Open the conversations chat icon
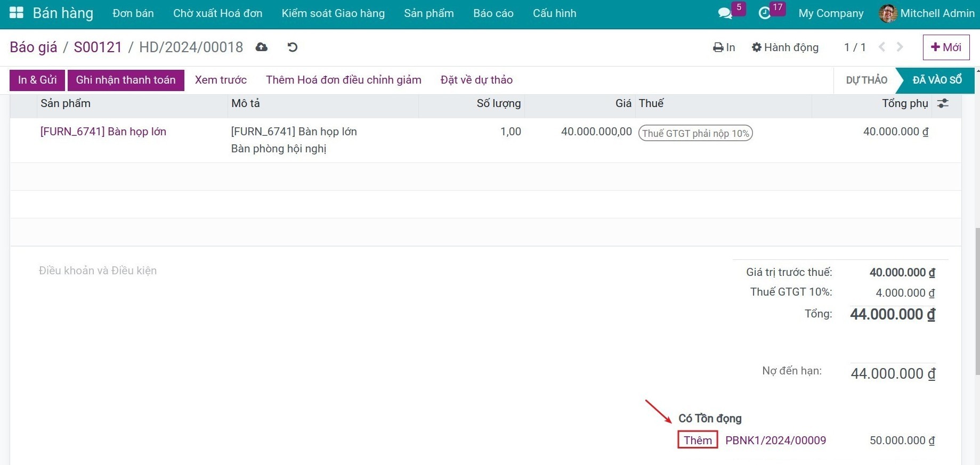980x465 pixels. tap(725, 13)
